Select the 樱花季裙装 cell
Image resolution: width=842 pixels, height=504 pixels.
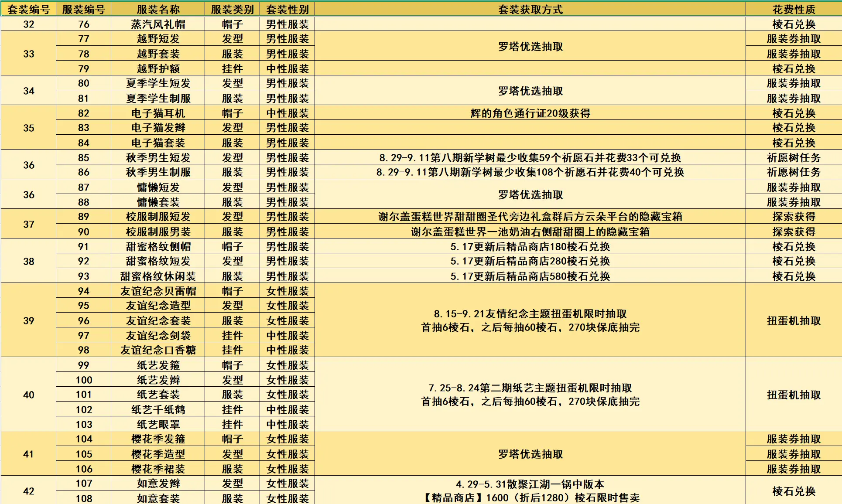(x=158, y=469)
